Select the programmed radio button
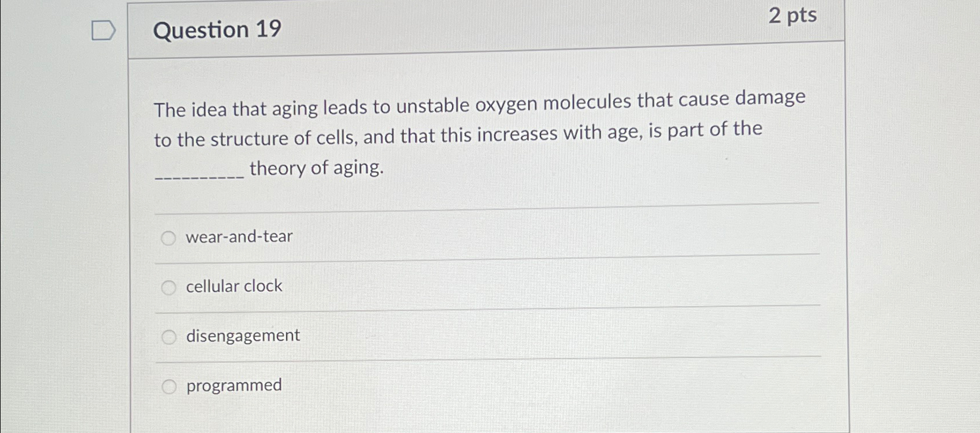This screenshot has height=433, width=980. tap(169, 386)
